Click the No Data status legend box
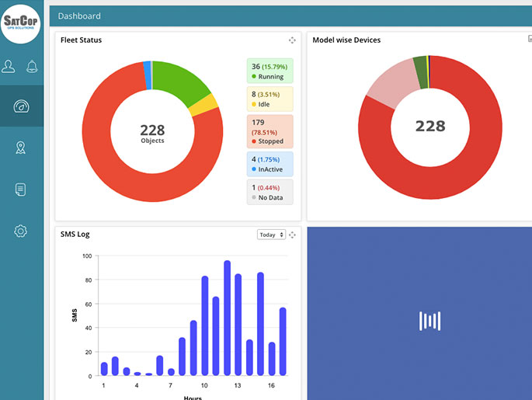The height and width of the screenshot is (400, 532). coord(269,192)
